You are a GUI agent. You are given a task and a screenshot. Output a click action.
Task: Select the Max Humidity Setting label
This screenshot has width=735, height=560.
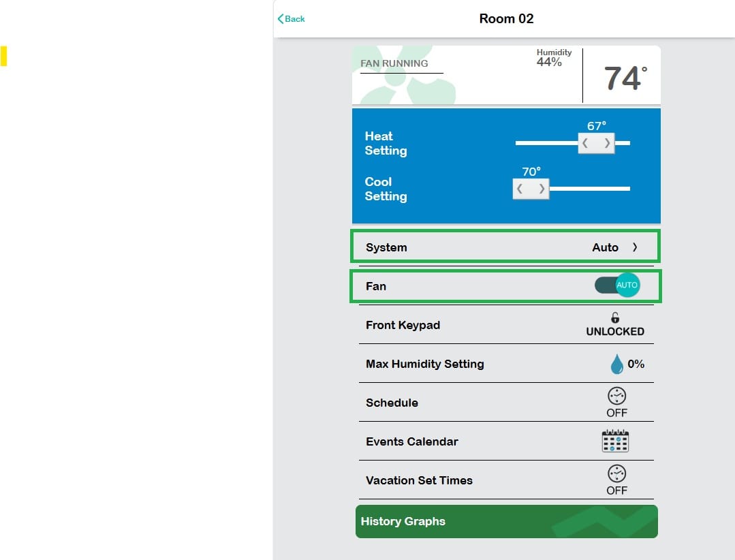coord(424,364)
